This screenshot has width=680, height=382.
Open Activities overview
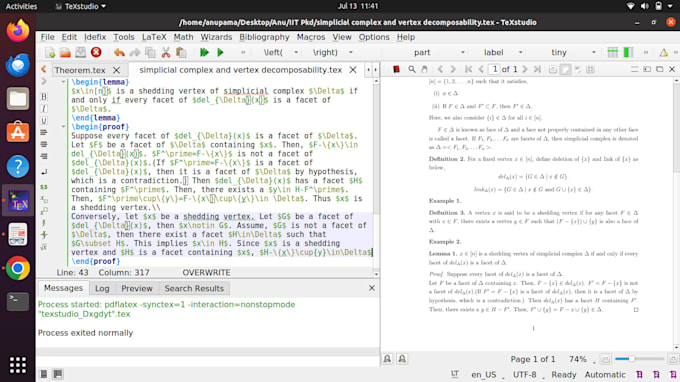tap(21, 7)
